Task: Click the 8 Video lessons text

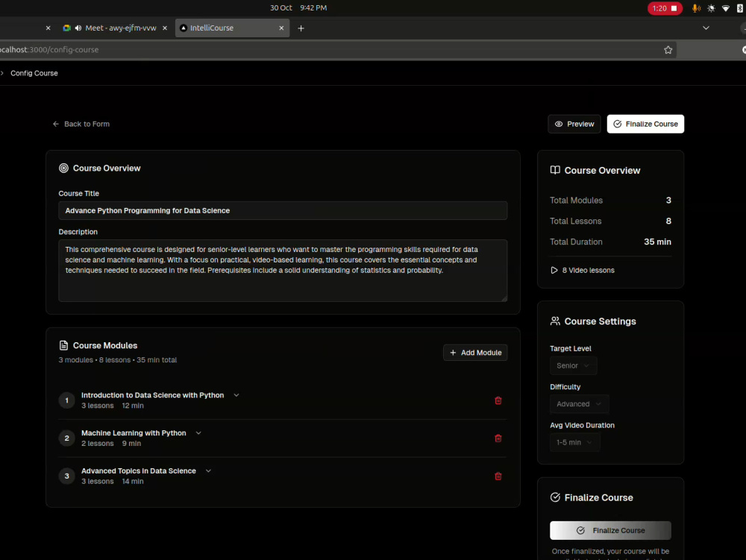Action: (x=588, y=270)
